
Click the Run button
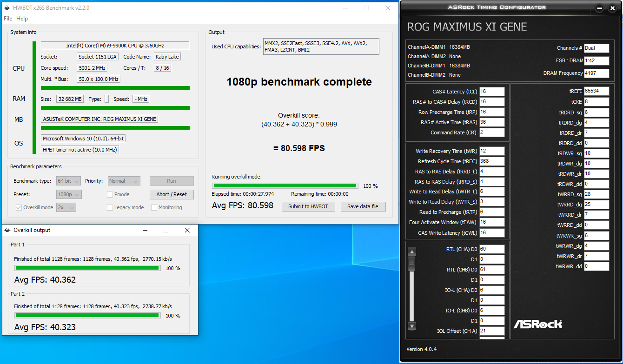pyautogui.click(x=172, y=181)
